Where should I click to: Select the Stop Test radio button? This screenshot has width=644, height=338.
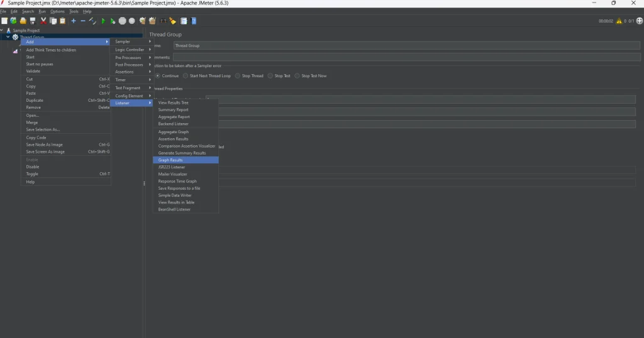click(270, 76)
